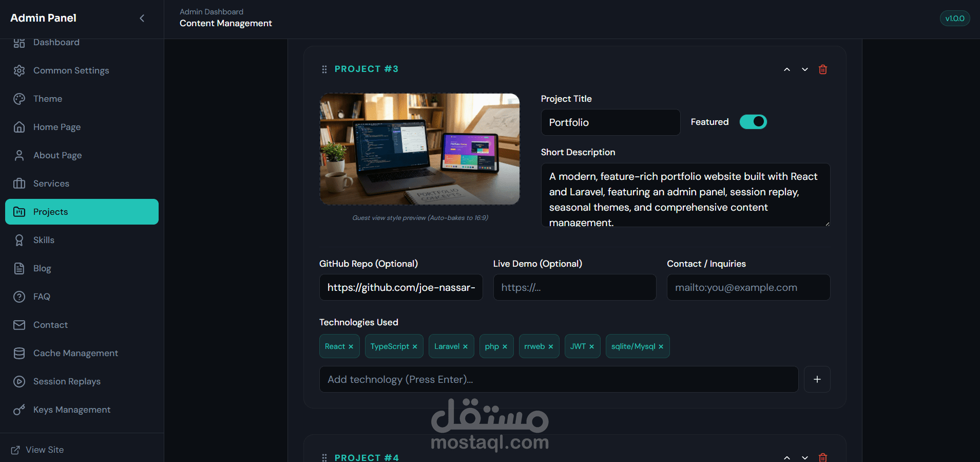The image size is (980, 462).
Task: Remove the React technology tag
Action: pyautogui.click(x=351, y=347)
